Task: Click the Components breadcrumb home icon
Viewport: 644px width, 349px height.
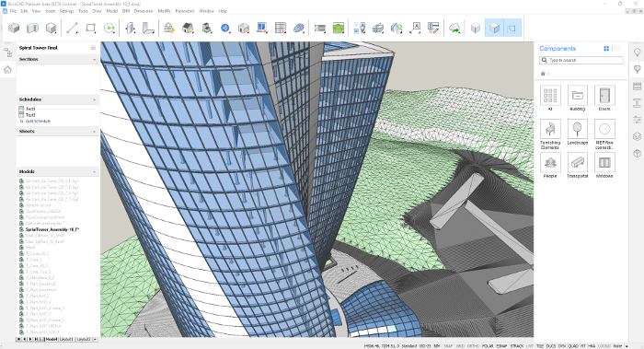Action: click(x=543, y=74)
